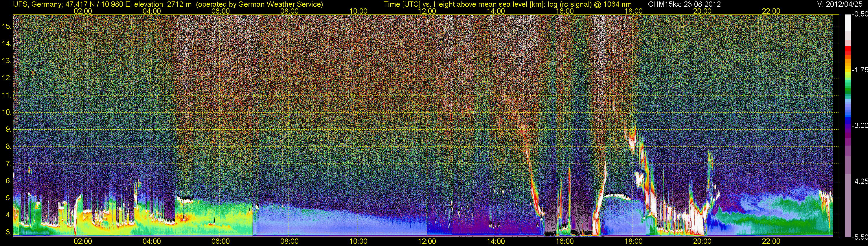Click the bottom axis time label 22:00
Viewport: 868px width, 246px height.
(x=771, y=241)
